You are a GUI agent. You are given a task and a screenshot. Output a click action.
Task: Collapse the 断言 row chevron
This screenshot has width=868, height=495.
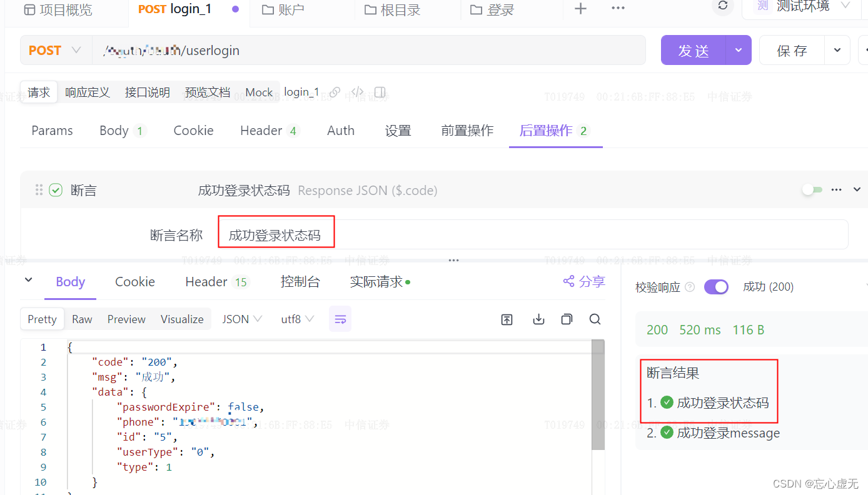coord(857,190)
